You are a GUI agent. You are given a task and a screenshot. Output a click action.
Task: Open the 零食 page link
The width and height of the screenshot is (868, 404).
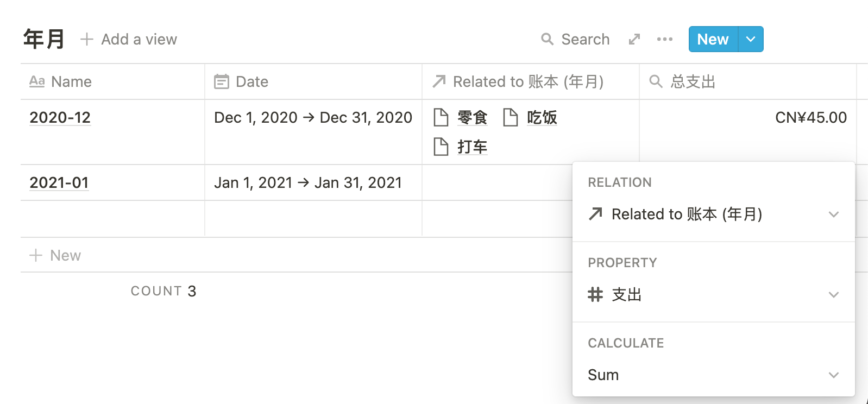click(x=471, y=117)
